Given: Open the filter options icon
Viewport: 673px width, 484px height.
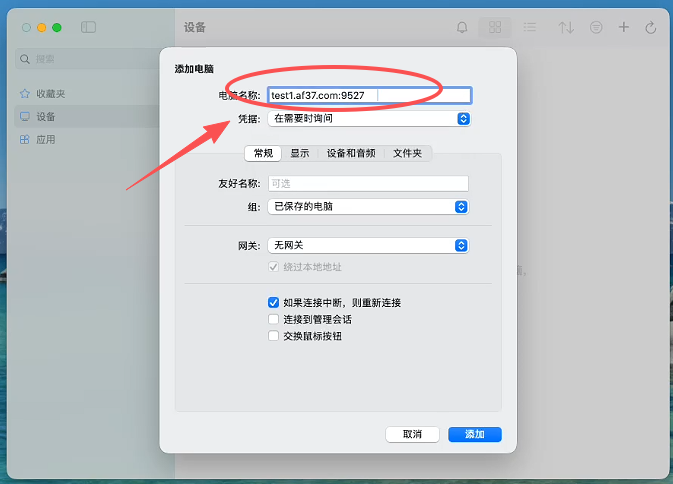Looking at the screenshot, I should 596,28.
